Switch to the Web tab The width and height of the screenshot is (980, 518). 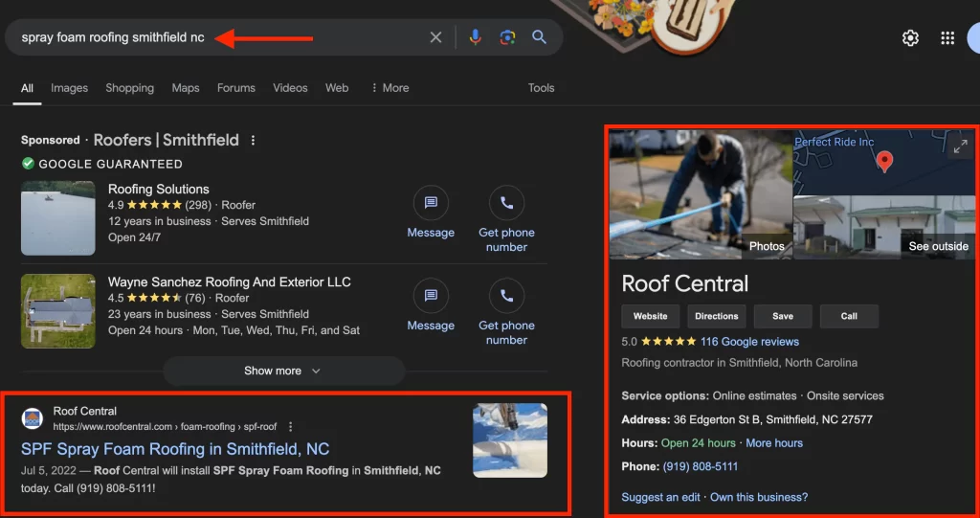pyautogui.click(x=337, y=88)
